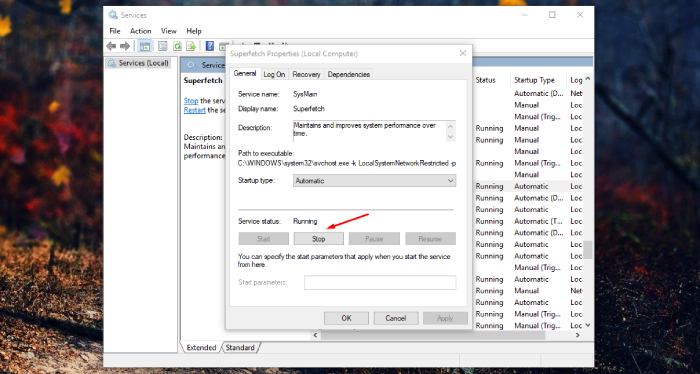Switch to the General tab
The image size is (700, 374).
pos(245,74)
